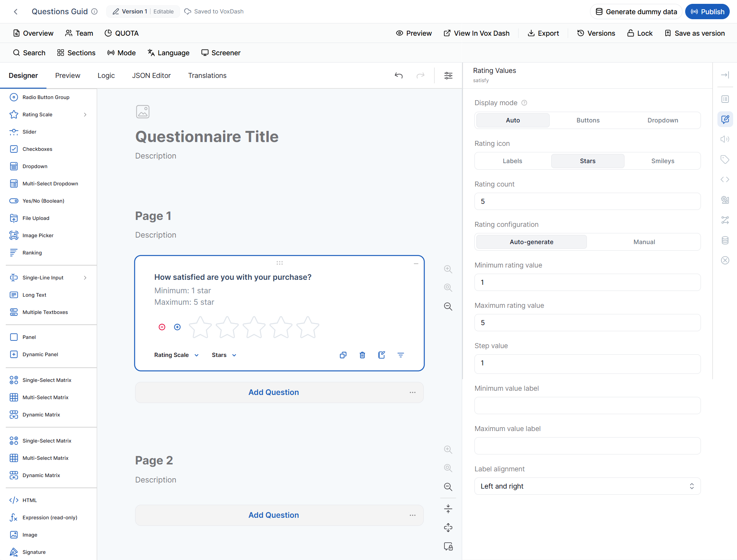Choose Stars as rating icon
This screenshot has height=560, width=737.
pos(588,161)
